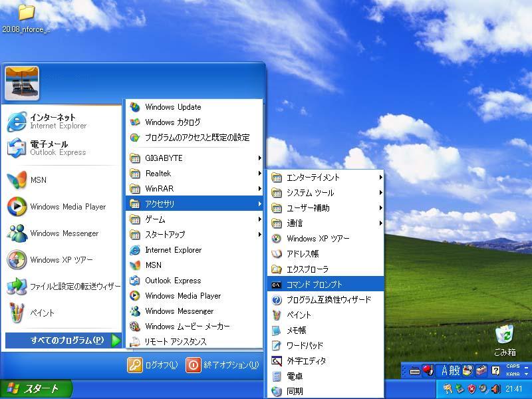Click the keyboard icon on language bar
Image resolution: width=532 pixels, height=399 pixels.
tap(414, 371)
